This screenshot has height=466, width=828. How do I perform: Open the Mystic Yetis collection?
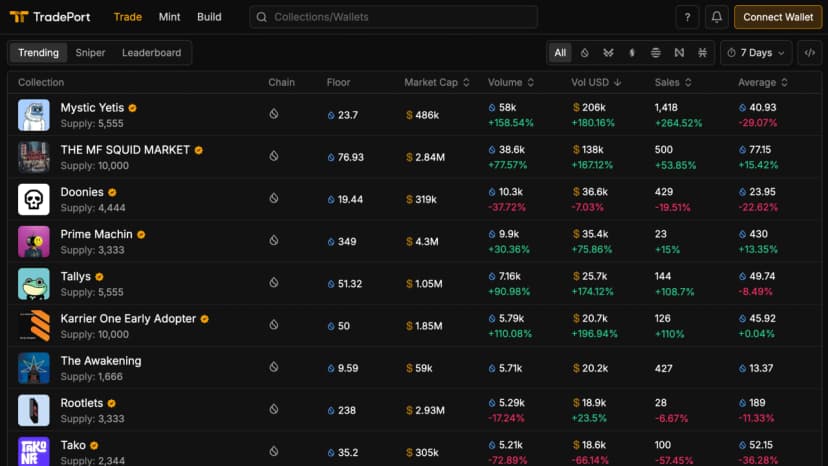click(x=92, y=108)
